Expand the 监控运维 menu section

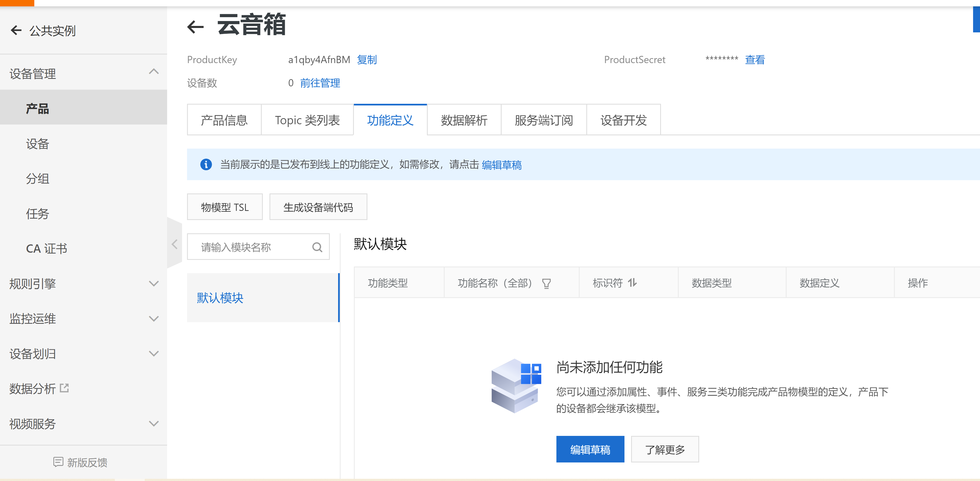154,319
